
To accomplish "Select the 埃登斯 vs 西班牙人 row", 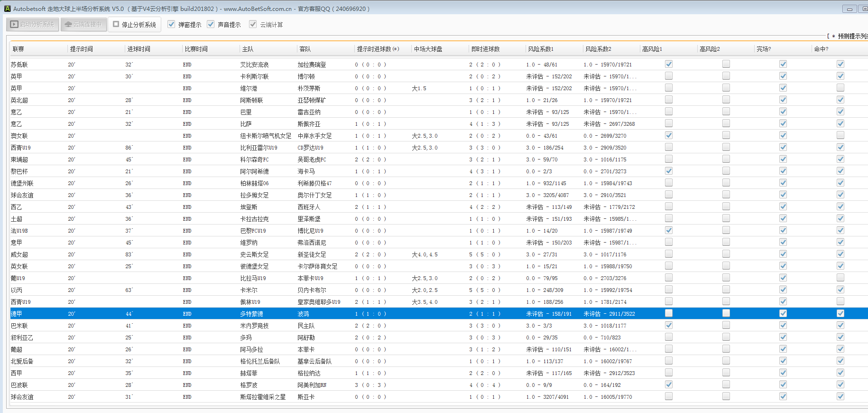I will pos(249,207).
